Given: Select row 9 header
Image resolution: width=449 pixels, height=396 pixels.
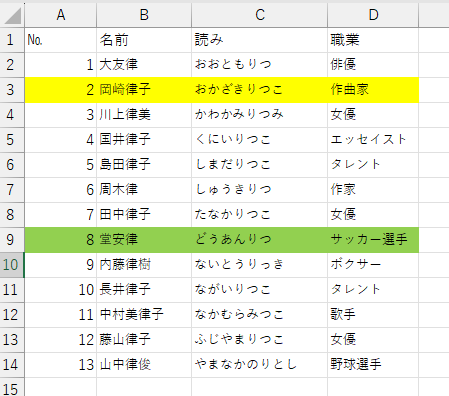Looking at the screenshot, I should (x=12, y=240).
